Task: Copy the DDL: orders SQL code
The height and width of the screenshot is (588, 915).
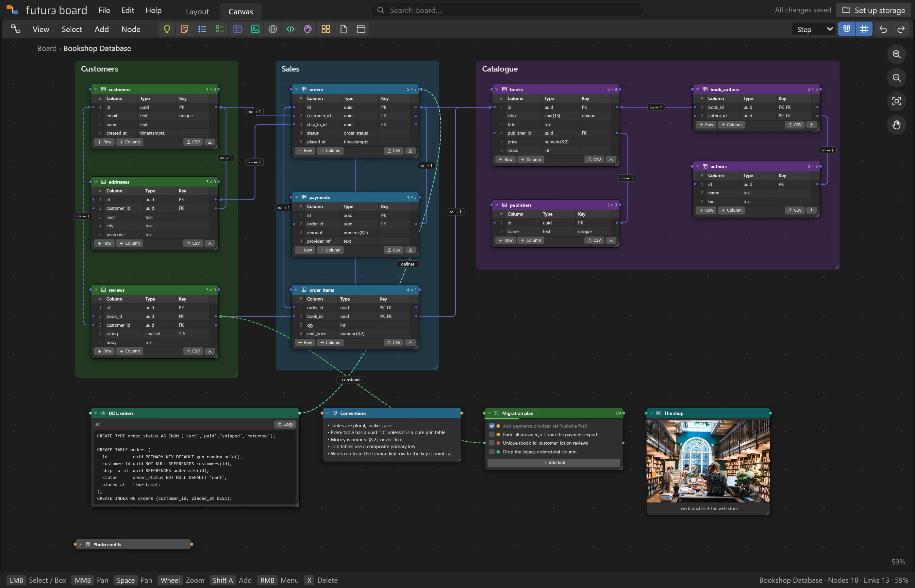Action: click(285, 424)
